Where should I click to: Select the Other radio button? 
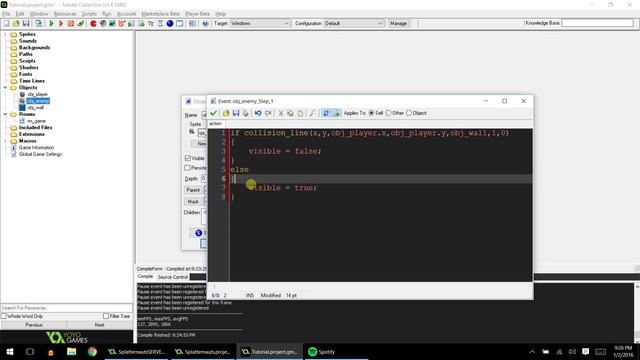(389, 113)
